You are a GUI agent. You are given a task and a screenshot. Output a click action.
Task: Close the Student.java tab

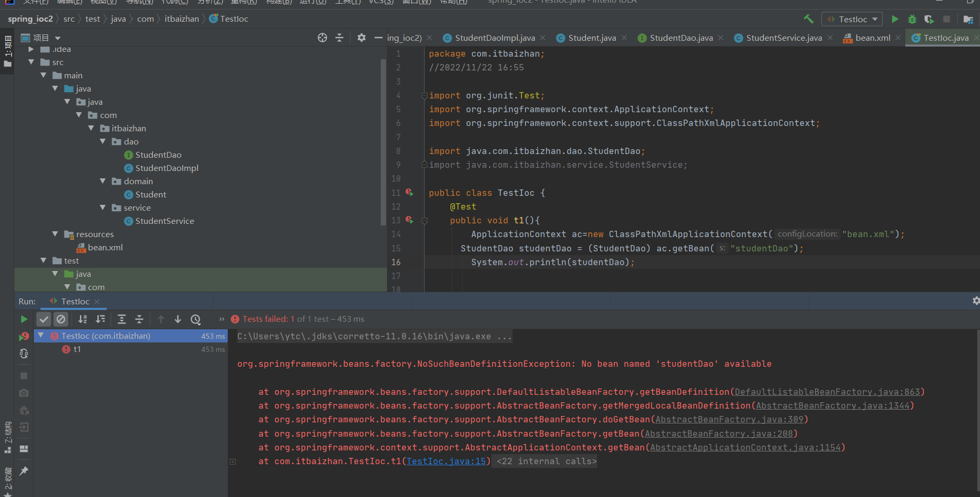[624, 38]
